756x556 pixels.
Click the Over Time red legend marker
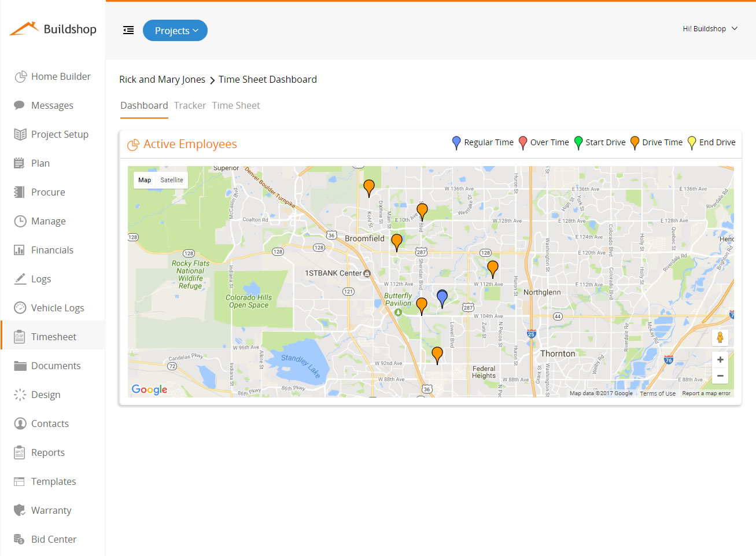point(523,143)
